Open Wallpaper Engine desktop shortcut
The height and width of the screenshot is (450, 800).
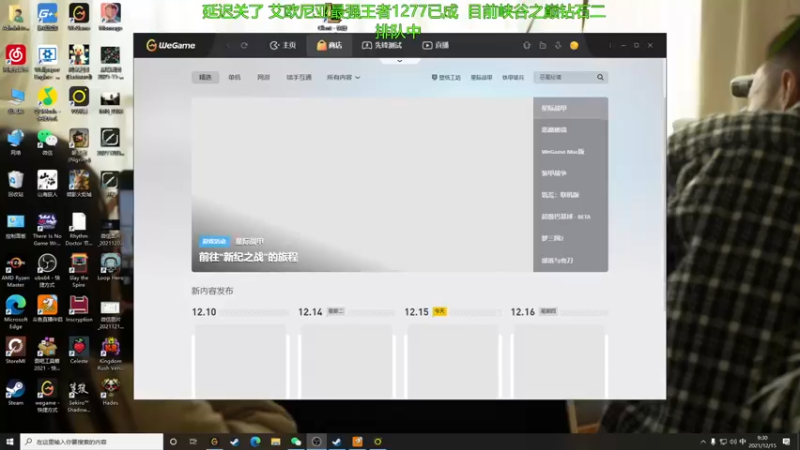[x=47, y=62]
